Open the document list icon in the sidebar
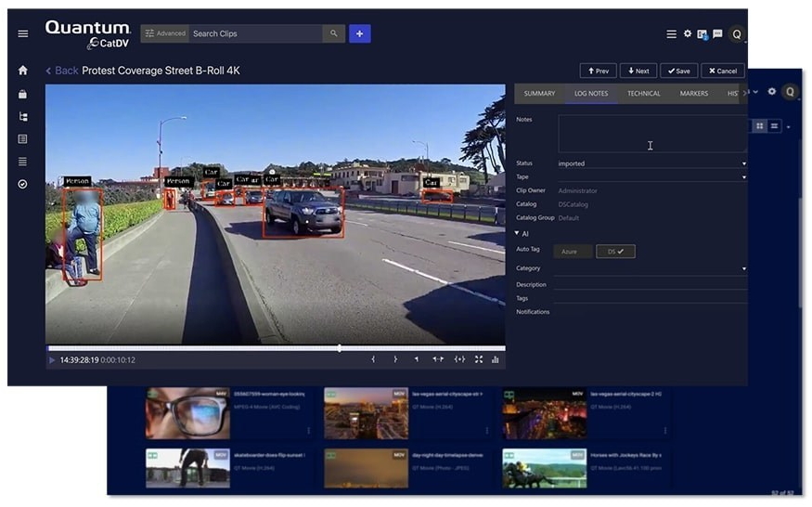This screenshot has width=812, height=507. (23, 139)
